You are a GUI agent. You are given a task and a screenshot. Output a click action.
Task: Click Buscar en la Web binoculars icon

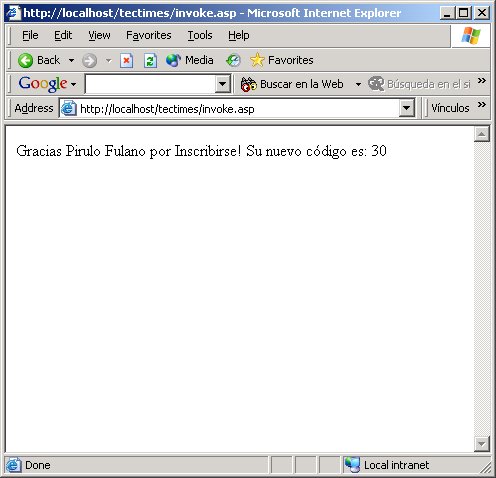249,84
